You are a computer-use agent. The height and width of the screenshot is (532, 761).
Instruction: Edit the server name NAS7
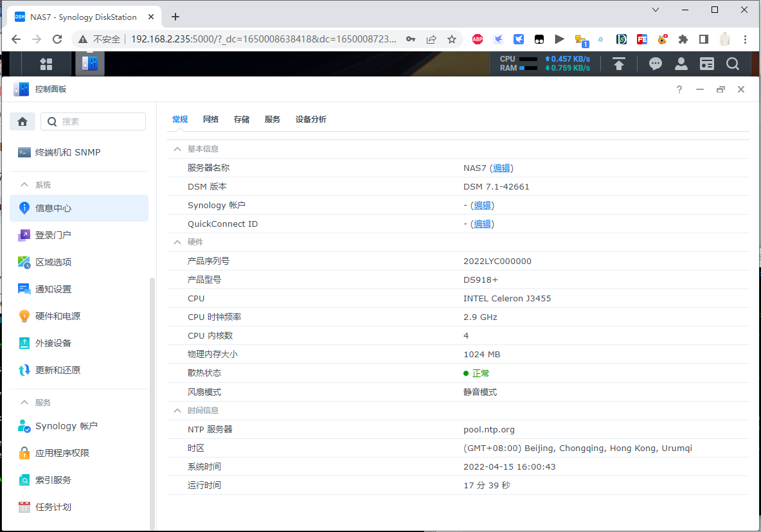(x=501, y=168)
